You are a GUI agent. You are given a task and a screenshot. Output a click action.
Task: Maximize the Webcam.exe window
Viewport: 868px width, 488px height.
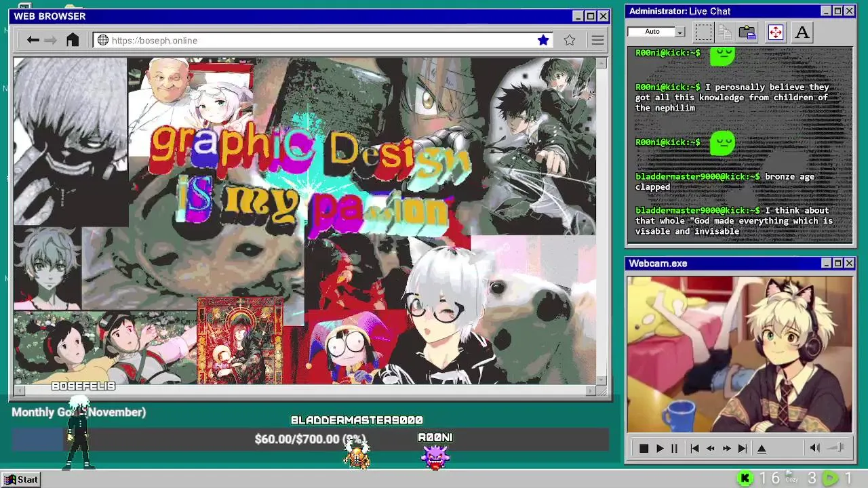tap(837, 263)
